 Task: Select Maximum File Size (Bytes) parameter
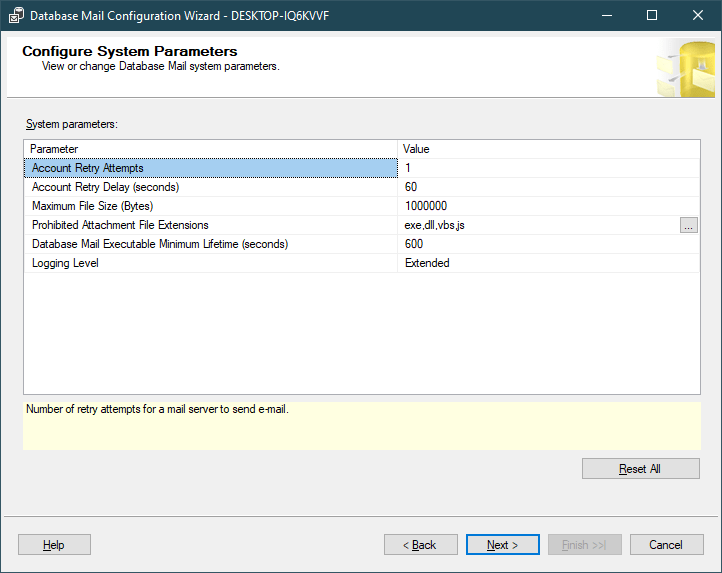tap(211, 206)
